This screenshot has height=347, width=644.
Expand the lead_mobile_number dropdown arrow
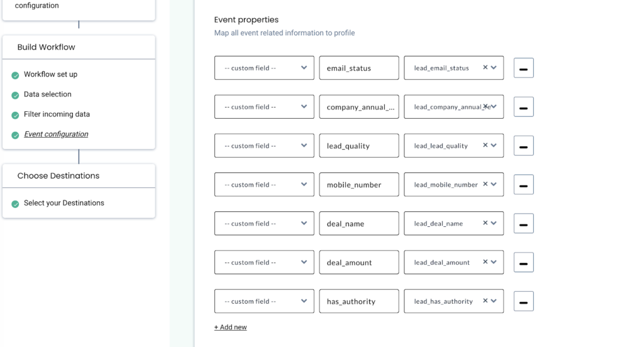tap(494, 185)
